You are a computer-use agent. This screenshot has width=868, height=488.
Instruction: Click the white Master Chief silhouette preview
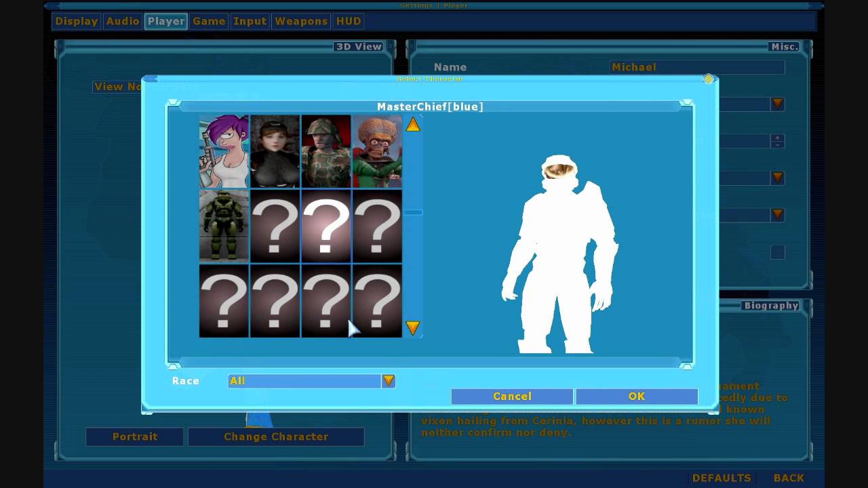pos(561,254)
